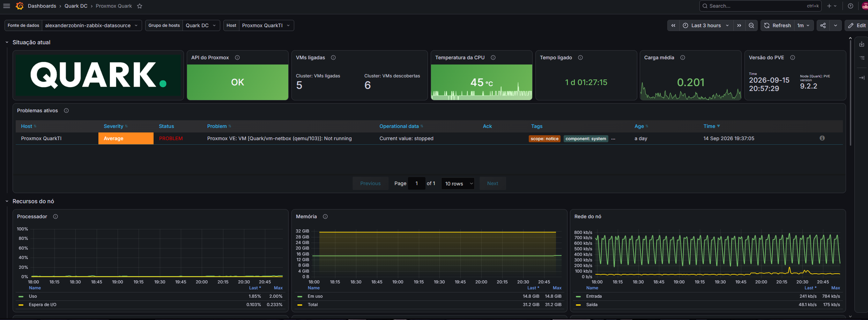Open the share dashboard icon
The width and height of the screenshot is (868, 320).
tap(823, 25)
